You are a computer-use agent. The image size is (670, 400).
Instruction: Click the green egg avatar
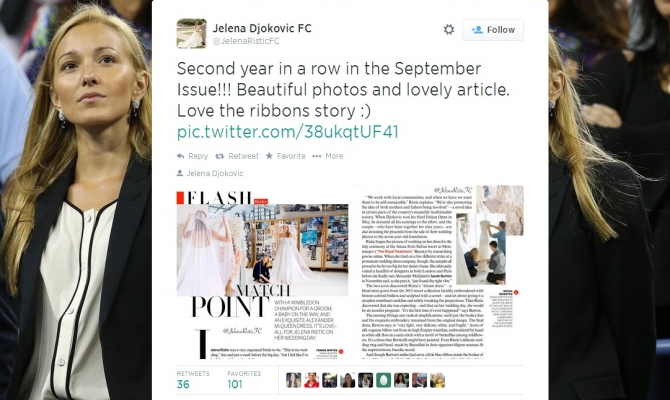pos(383,380)
